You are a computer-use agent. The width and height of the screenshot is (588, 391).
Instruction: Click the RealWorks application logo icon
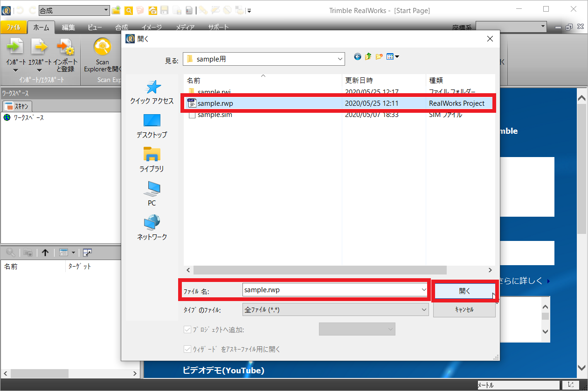click(6, 10)
